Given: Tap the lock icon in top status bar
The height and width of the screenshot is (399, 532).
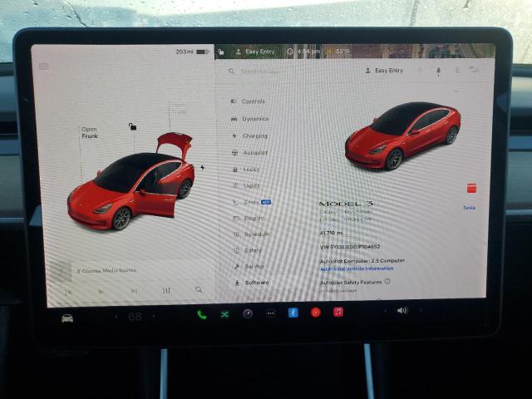Looking at the screenshot, I should coord(221,52).
